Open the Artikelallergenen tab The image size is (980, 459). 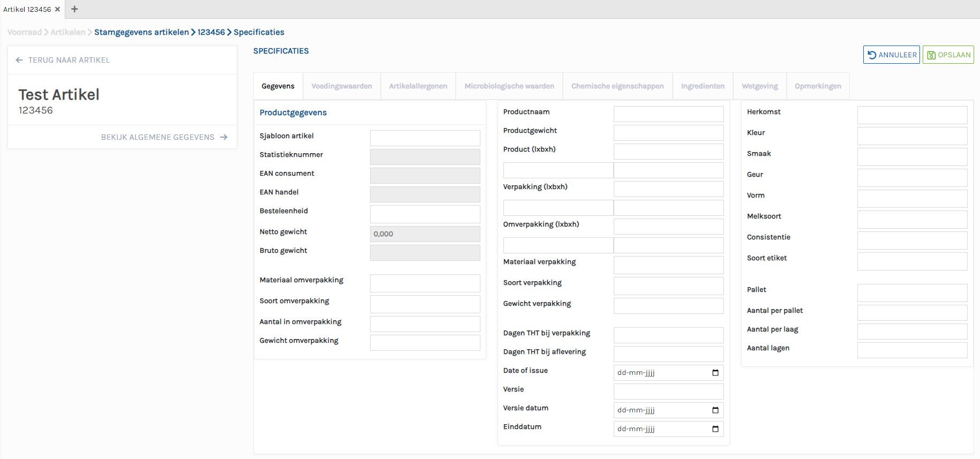pos(418,86)
